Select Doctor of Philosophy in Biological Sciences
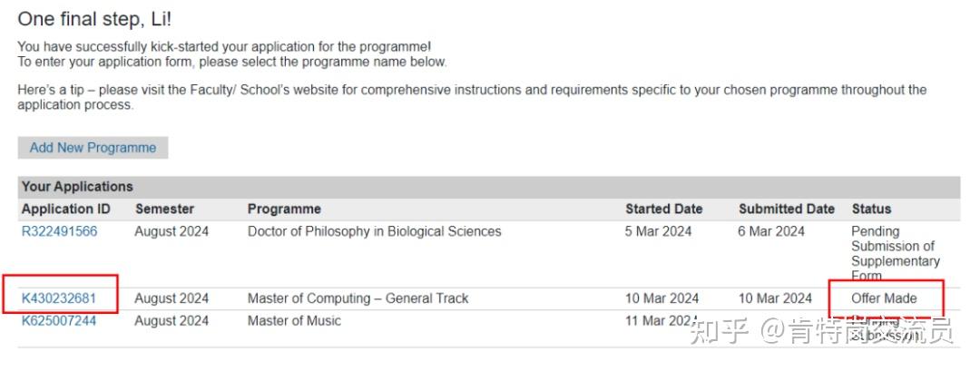The image size is (980, 371). [x=374, y=231]
